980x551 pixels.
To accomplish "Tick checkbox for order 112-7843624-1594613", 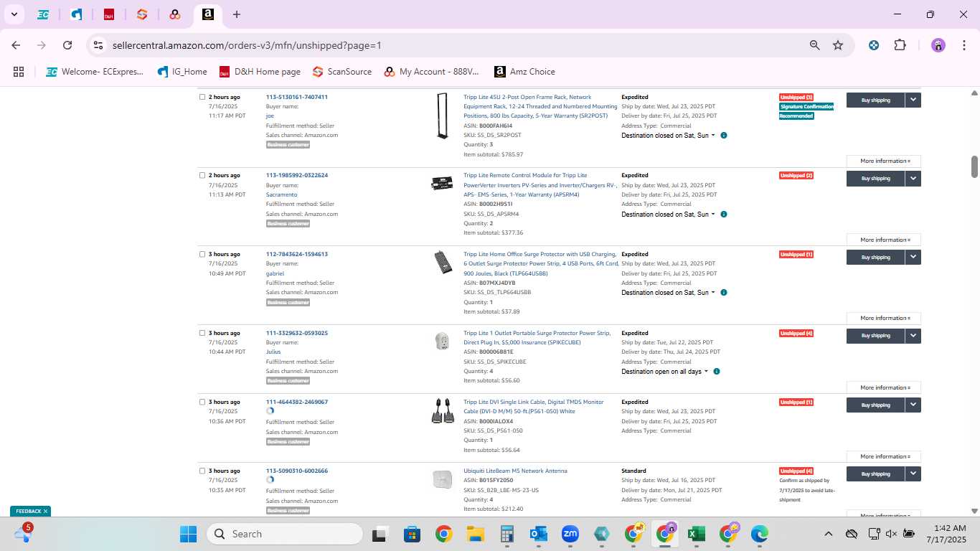I will [x=202, y=254].
